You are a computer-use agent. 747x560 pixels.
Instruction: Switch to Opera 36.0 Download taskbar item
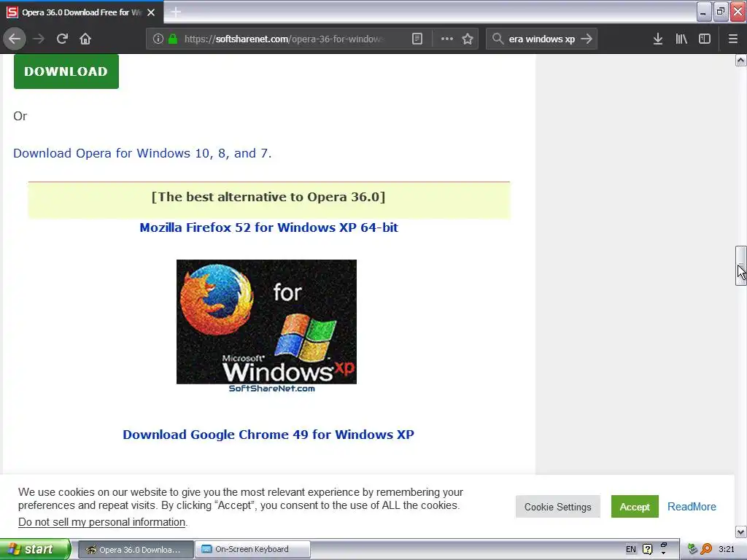coord(135,550)
